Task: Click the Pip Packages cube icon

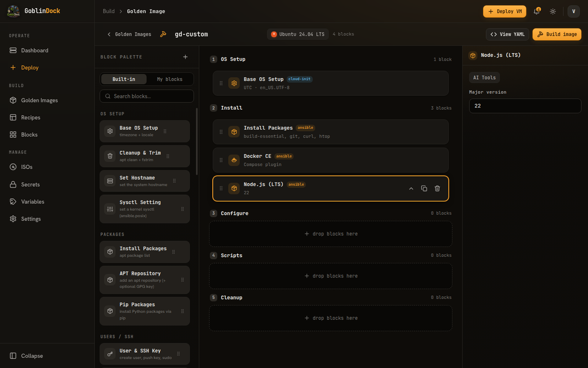Action: tap(110, 311)
